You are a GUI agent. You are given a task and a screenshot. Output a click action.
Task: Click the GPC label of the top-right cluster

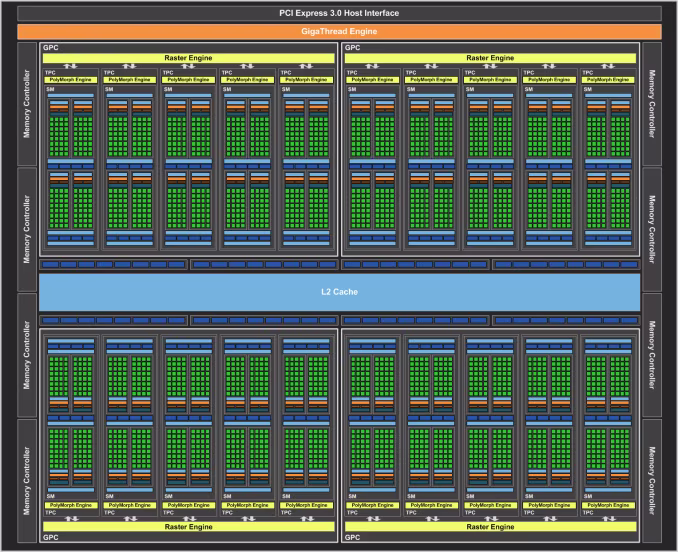[x=352, y=48]
